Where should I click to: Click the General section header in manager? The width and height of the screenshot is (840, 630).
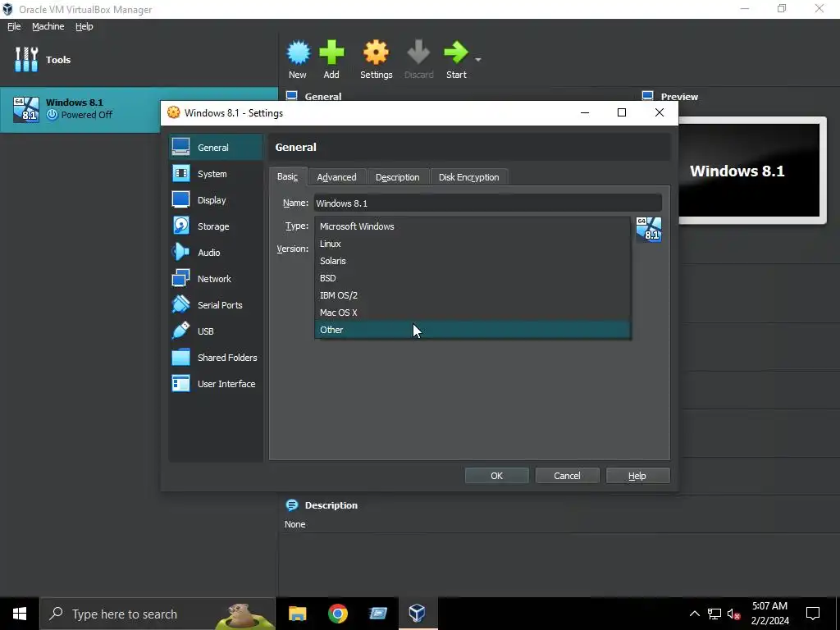coord(323,97)
